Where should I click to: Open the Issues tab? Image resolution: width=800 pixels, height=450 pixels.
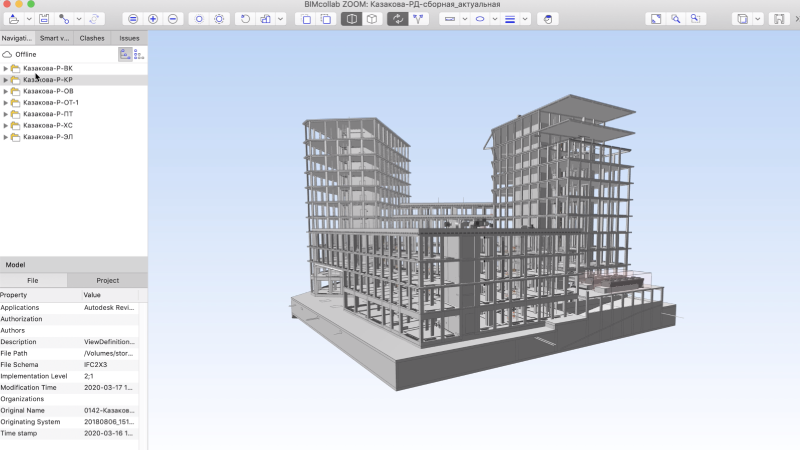(x=129, y=38)
